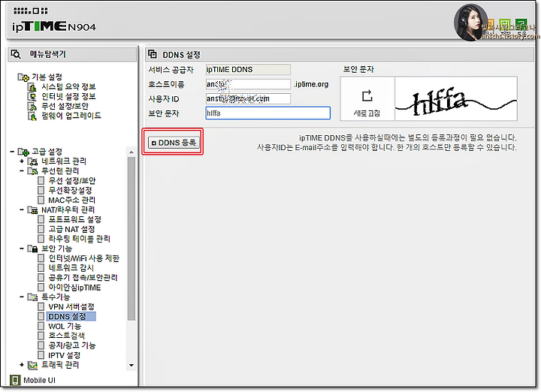Open 아이안심ipTIME
This screenshot has height=392, width=541.
click(x=74, y=288)
